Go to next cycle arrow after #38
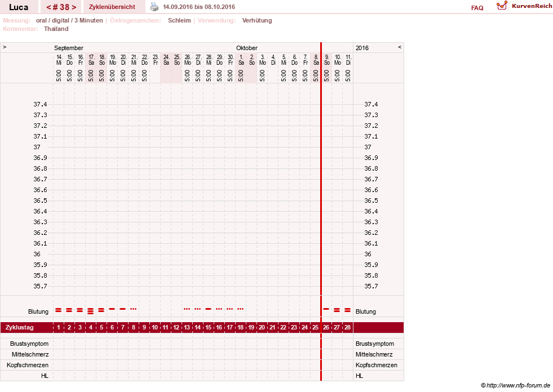 tap(74, 7)
